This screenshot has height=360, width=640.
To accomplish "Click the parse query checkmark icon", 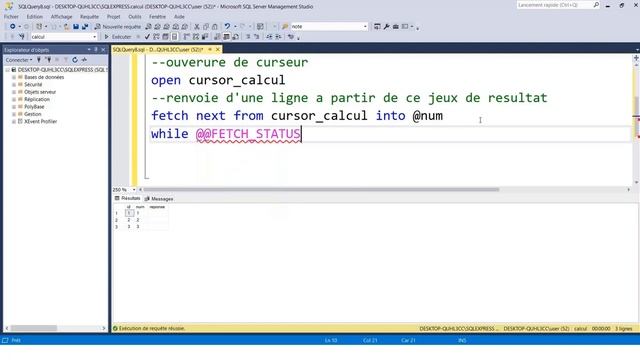I will tap(147, 37).
